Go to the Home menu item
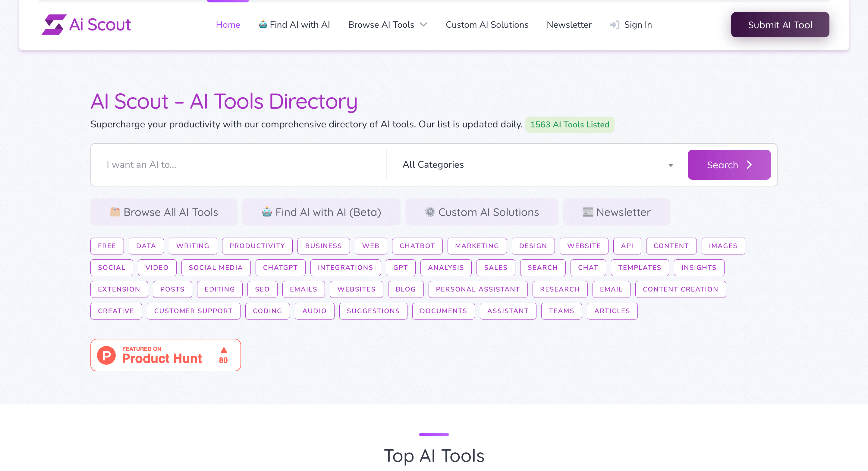The image size is (868, 471). tap(228, 25)
